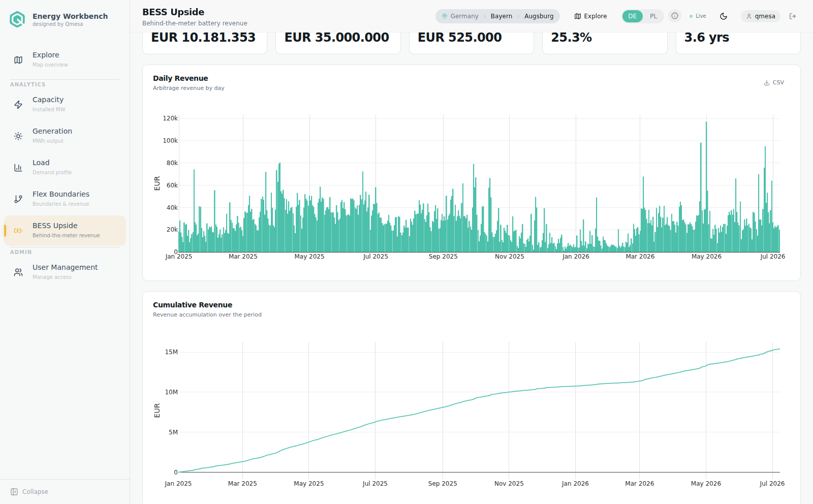This screenshot has height=504, width=813.
Task: Select BESS Upside sidebar item
Action: tap(65, 230)
